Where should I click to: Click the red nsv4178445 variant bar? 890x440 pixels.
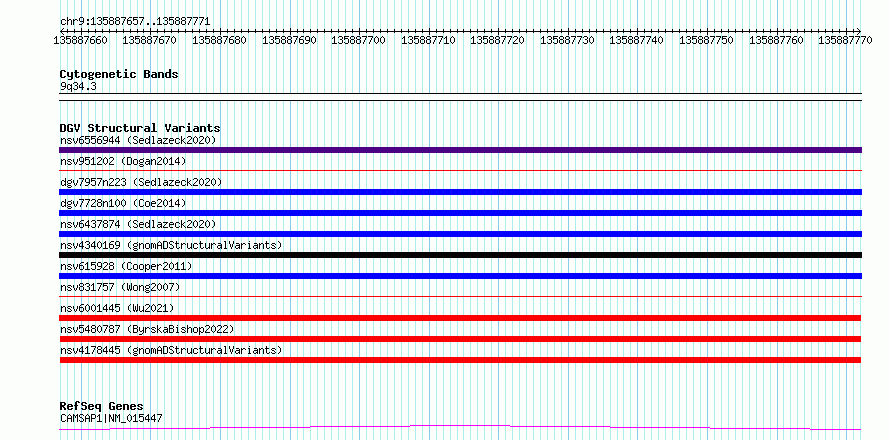[460, 360]
